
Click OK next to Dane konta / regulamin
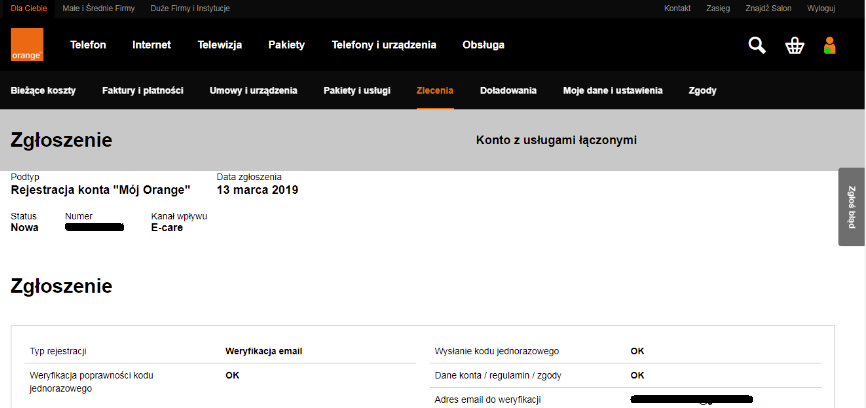click(x=637, y=375)
